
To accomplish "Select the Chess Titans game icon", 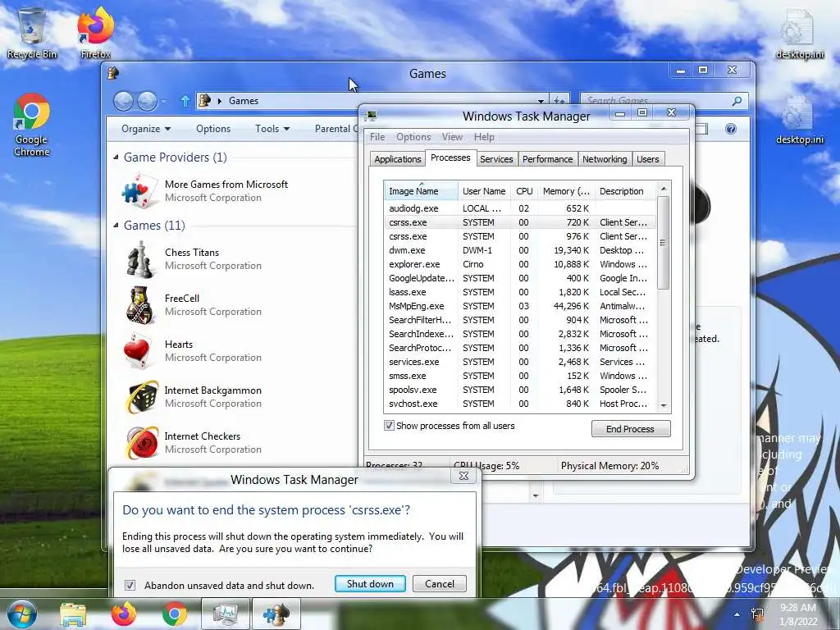I will (x=139, y=259).
